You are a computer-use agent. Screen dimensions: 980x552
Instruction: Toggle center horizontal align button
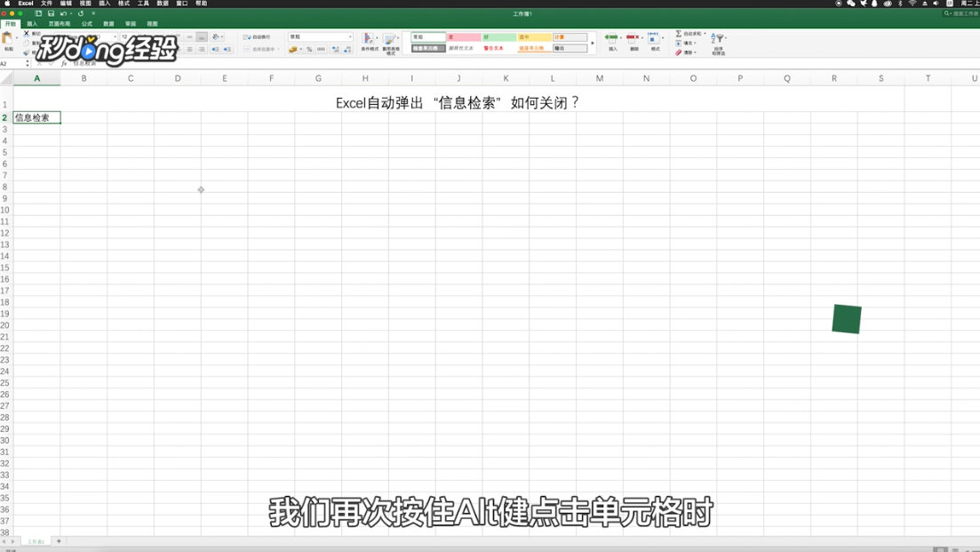[x=189, y=49]
